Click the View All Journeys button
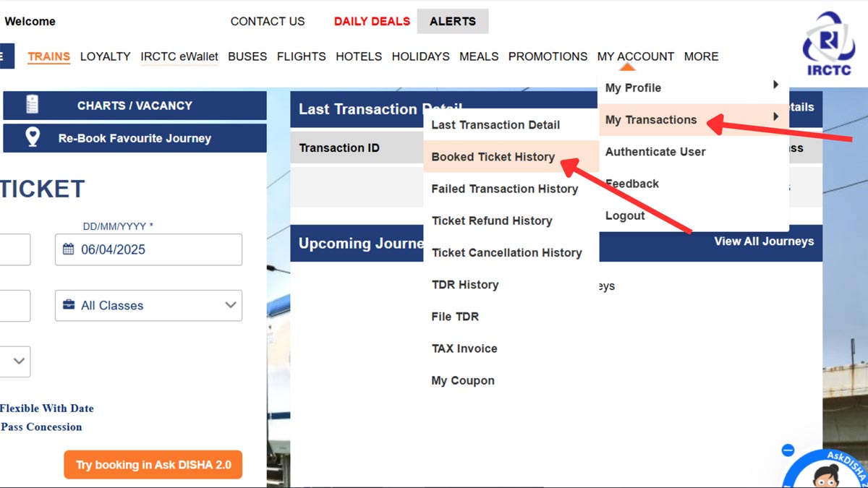The width and height of the screenshot is (868, 488). (764, 242)
